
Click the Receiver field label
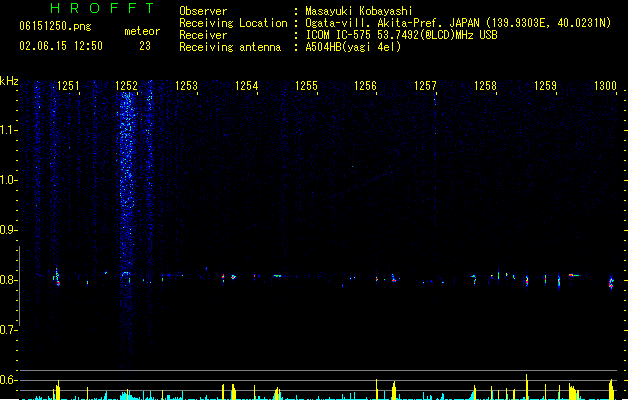[203, 35]
